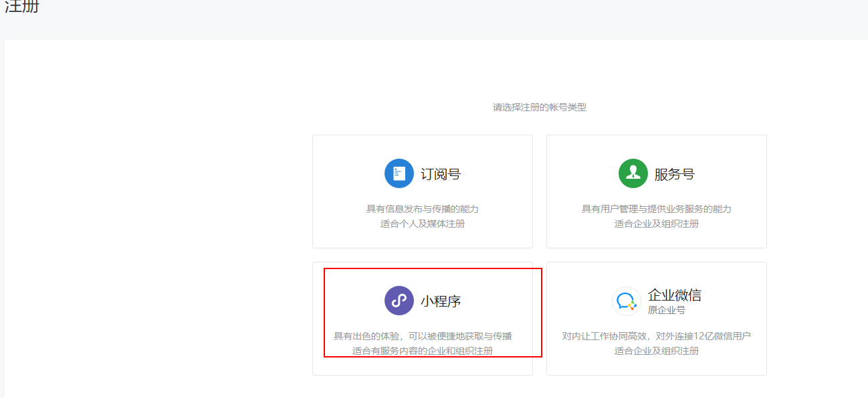
Task: Click the 企业微信 chat bubble icon
Action: point(626,301)
